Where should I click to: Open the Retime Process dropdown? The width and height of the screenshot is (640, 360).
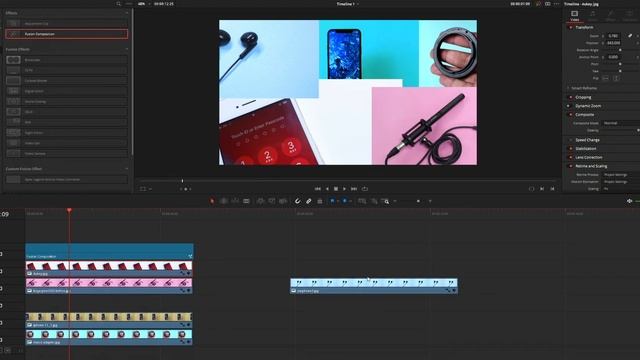(621, 175)
